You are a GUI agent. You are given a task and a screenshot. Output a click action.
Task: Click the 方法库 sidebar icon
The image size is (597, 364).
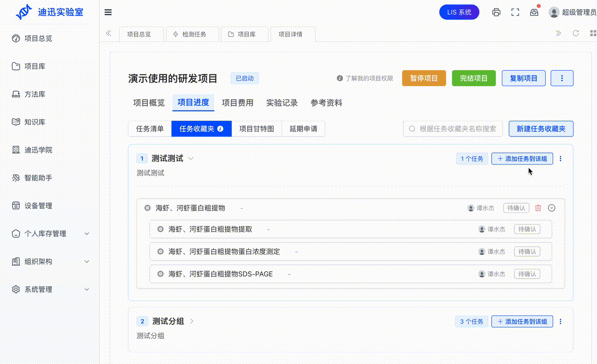click(16, 94)
